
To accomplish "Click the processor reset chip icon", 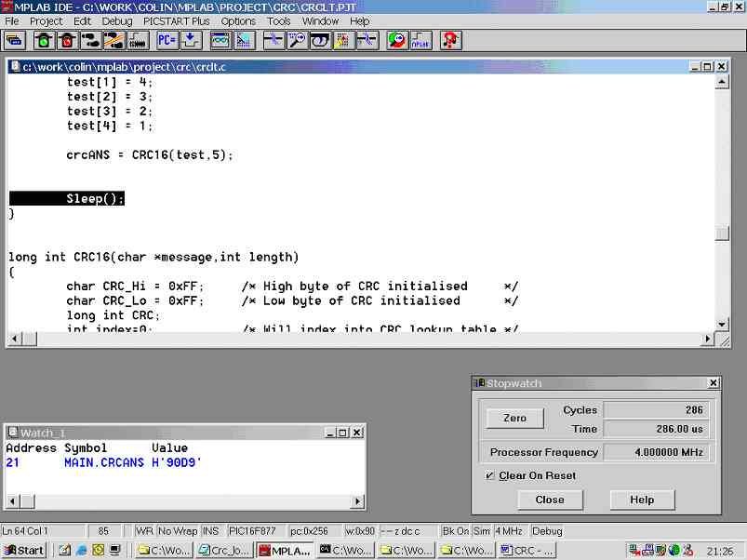I will pyautogui.click(x=138, y=40).
